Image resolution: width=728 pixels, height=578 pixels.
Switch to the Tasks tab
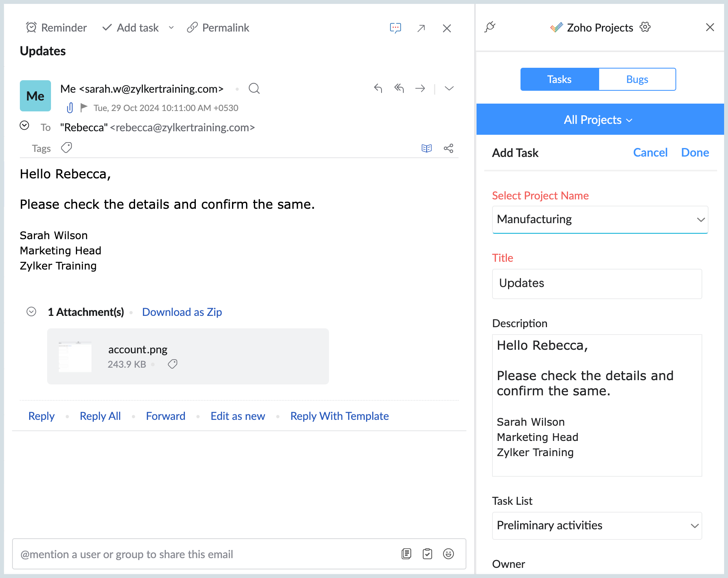pyautogui.click(x=559, y=79)
